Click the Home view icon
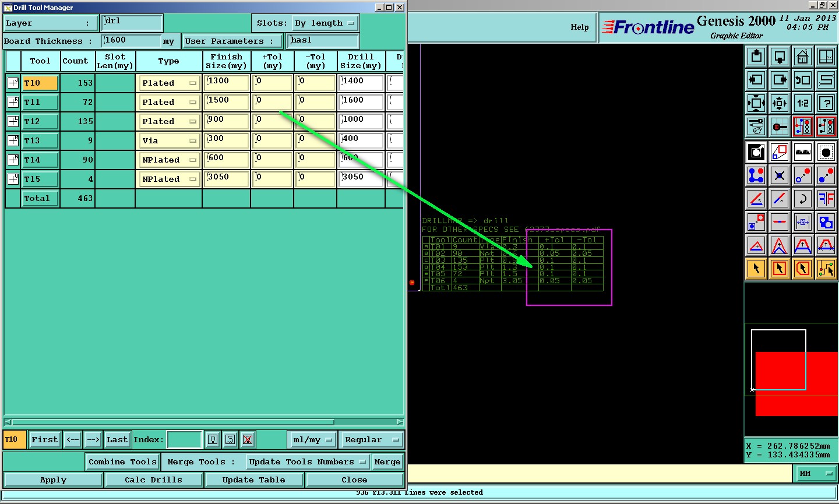 coord(803,57)
